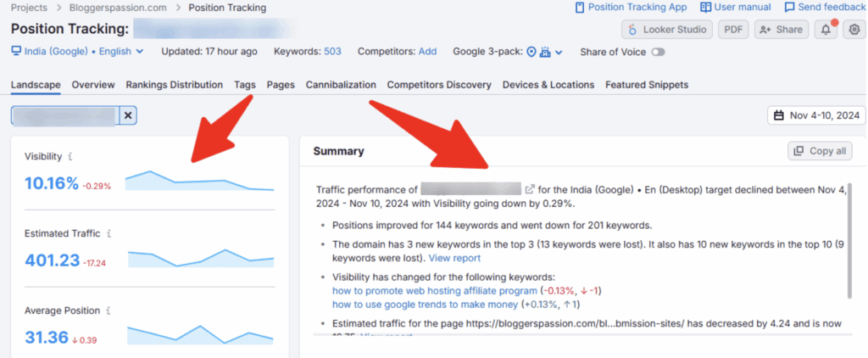Click the Summary heading

339,151
